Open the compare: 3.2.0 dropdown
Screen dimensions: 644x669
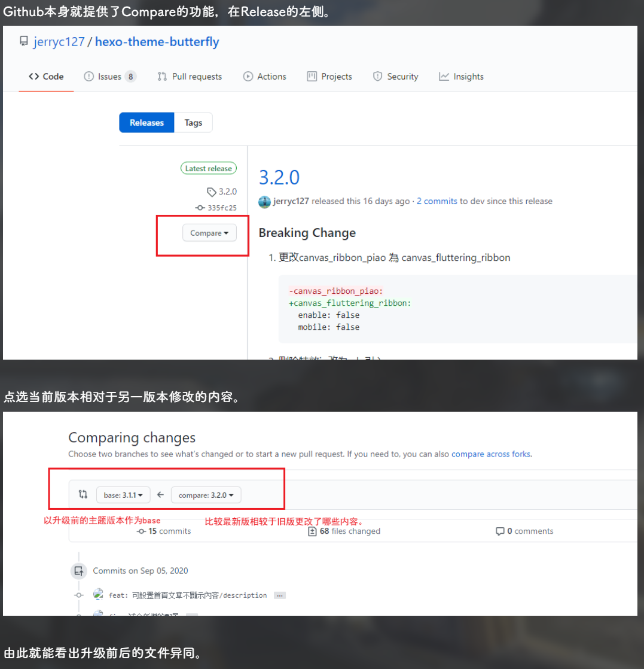[206, 495]
